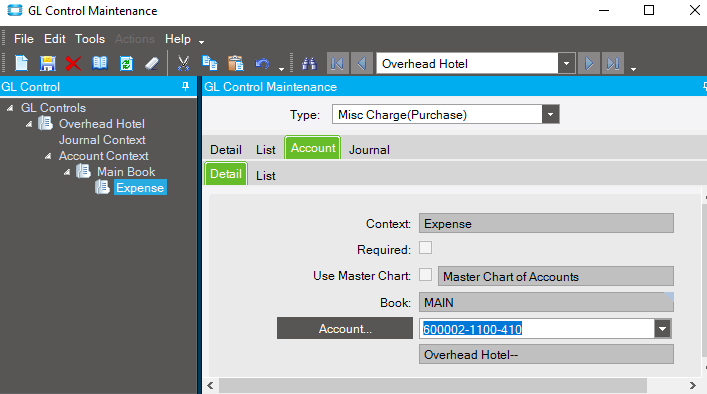Click the Account... search button
The image size is (707, 394).
(345, 329)
